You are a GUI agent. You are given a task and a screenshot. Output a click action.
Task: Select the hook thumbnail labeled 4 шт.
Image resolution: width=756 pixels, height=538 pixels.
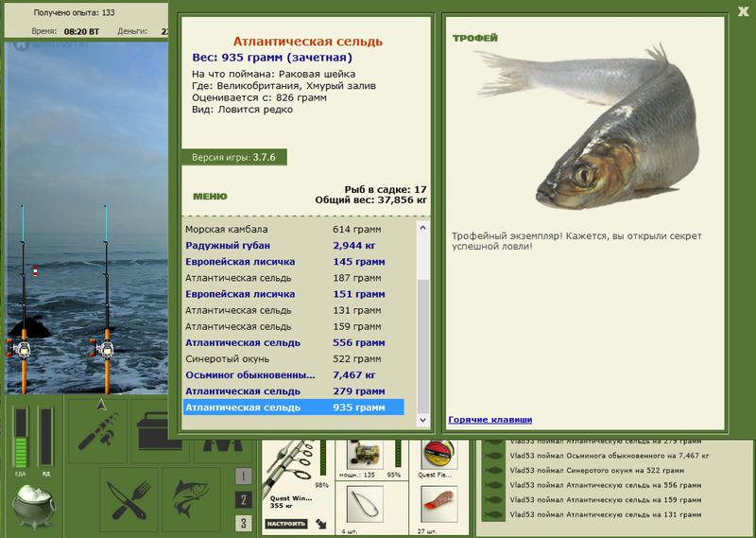click(x=365, y=505)
